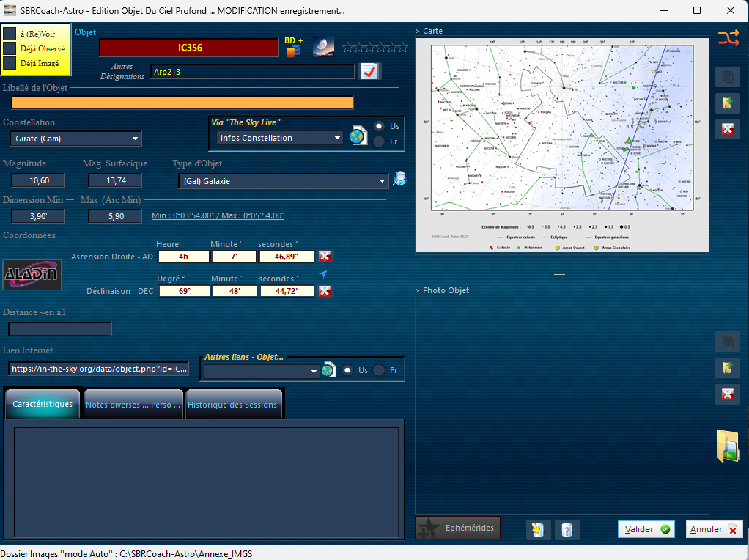Click the Dimension Min 3,90' field
Viewport: 749px width, 560px height.
click(x=38, y=216)
